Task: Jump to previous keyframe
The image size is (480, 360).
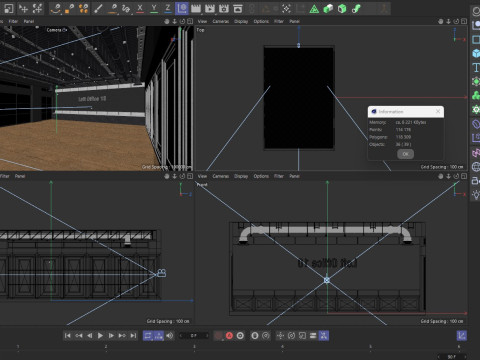Action: pos(79,335)
